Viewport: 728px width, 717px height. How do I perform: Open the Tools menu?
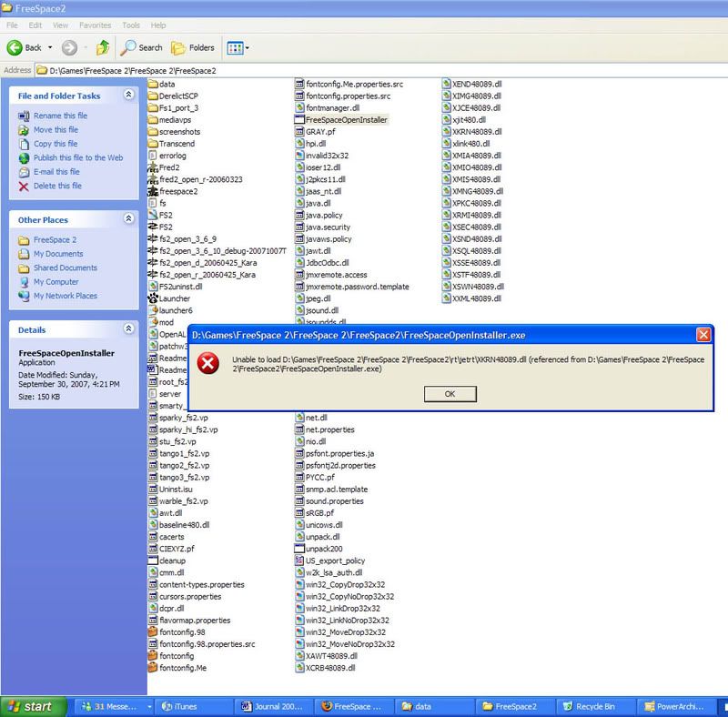(131, 25)
